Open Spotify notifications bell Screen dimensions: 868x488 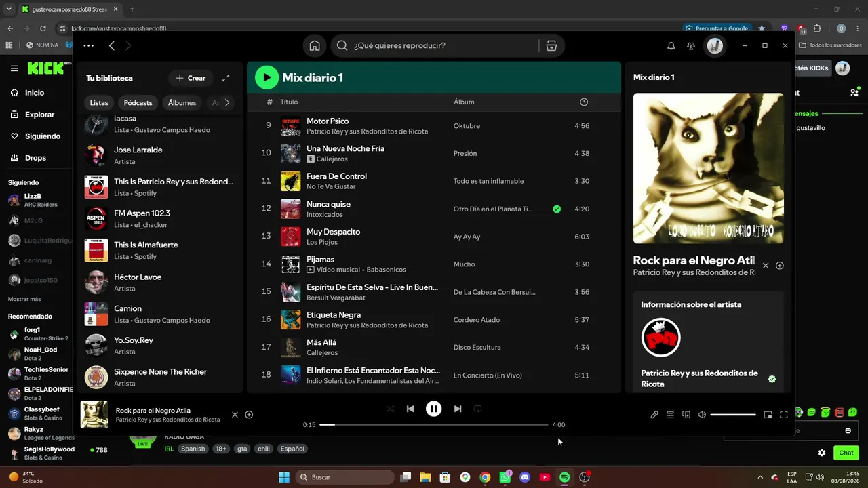tap(671, 45)
